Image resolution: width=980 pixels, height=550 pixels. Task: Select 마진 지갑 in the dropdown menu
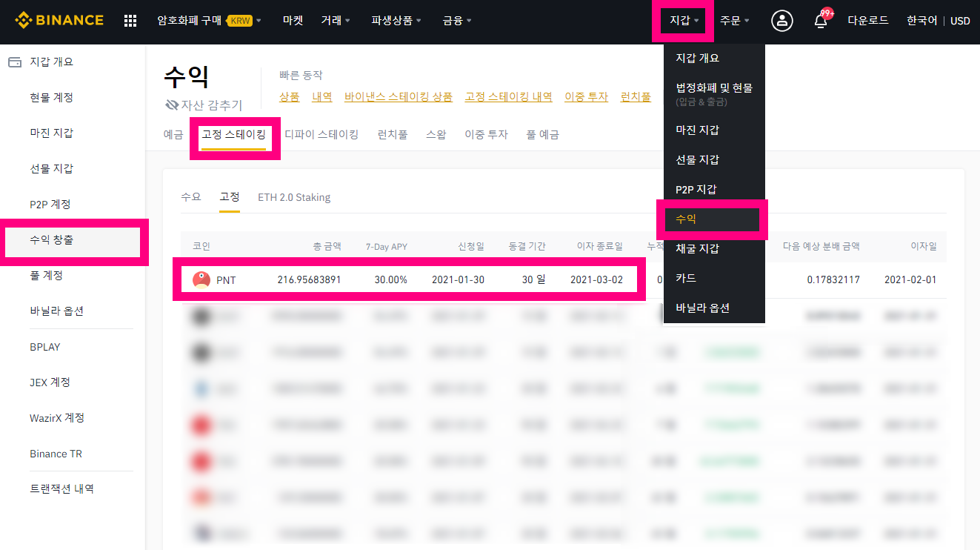click(714, 130)
